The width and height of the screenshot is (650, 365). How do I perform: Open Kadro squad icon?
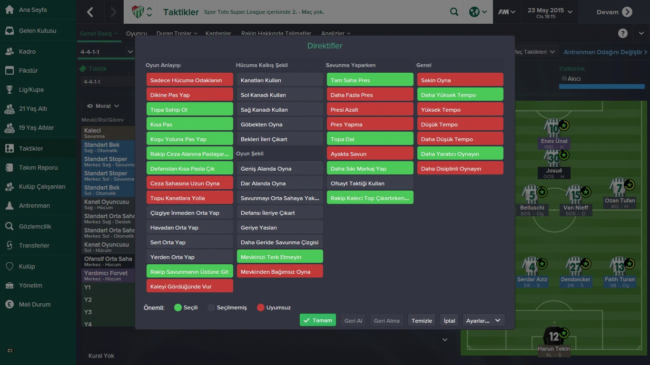pyautogui.click(x=9, y=51)
